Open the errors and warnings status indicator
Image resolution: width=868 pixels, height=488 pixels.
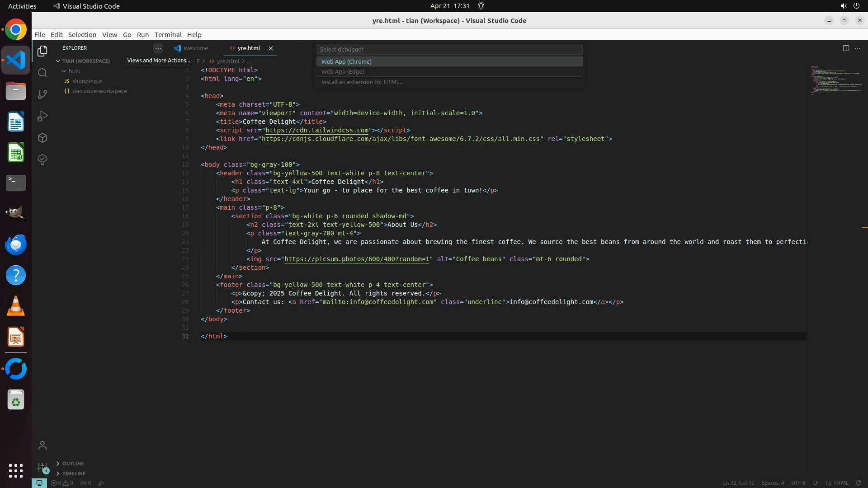62,483
